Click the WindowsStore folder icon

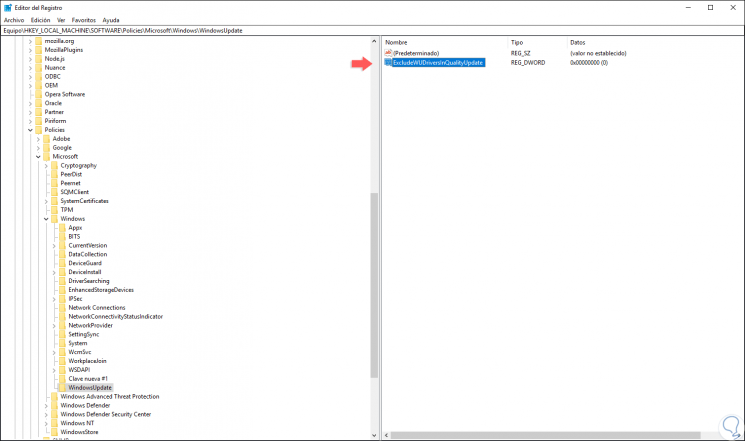point(55,432)
